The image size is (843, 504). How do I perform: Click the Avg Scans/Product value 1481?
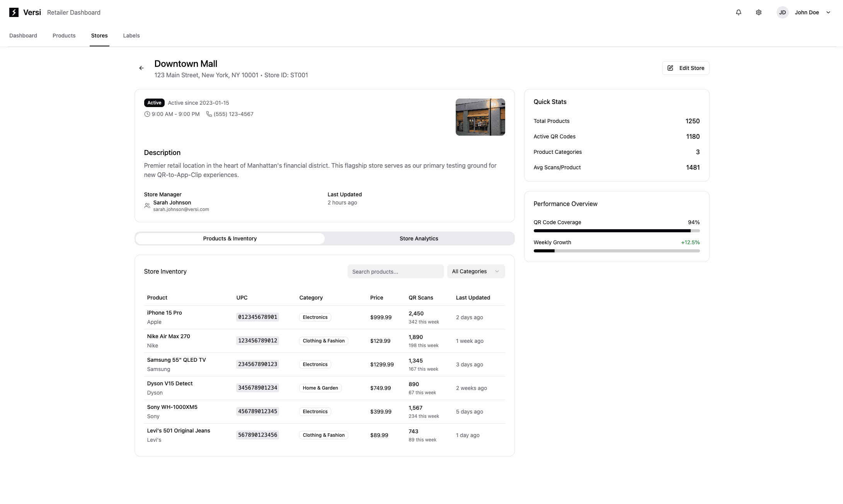[x=693, y=167]
